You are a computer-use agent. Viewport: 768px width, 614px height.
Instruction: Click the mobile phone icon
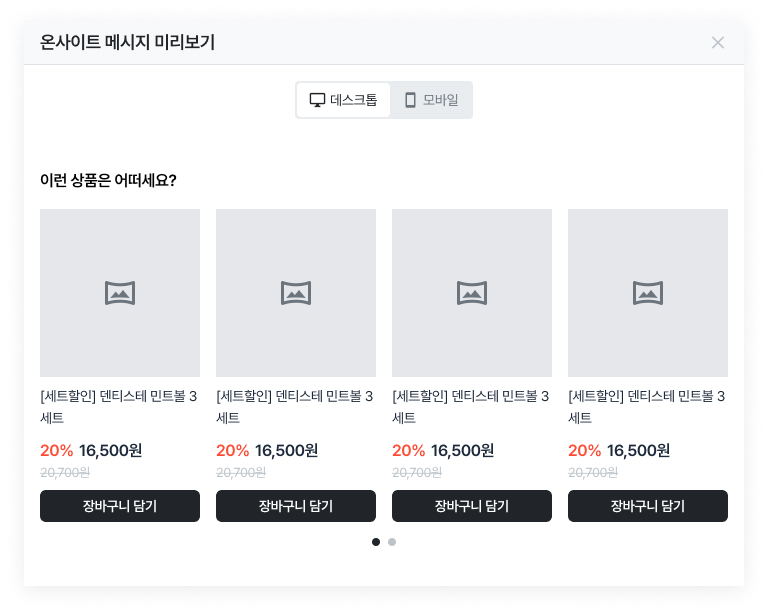[x=410, y=100]
